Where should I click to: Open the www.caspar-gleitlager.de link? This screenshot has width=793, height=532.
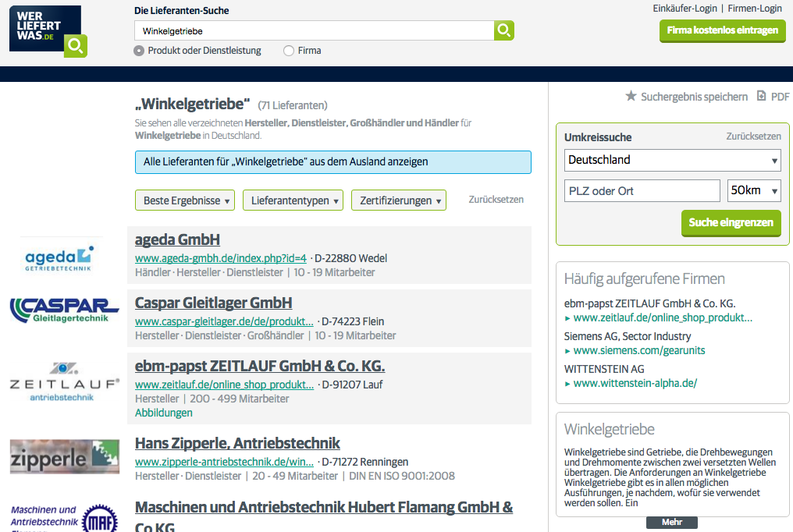[224, 321]
